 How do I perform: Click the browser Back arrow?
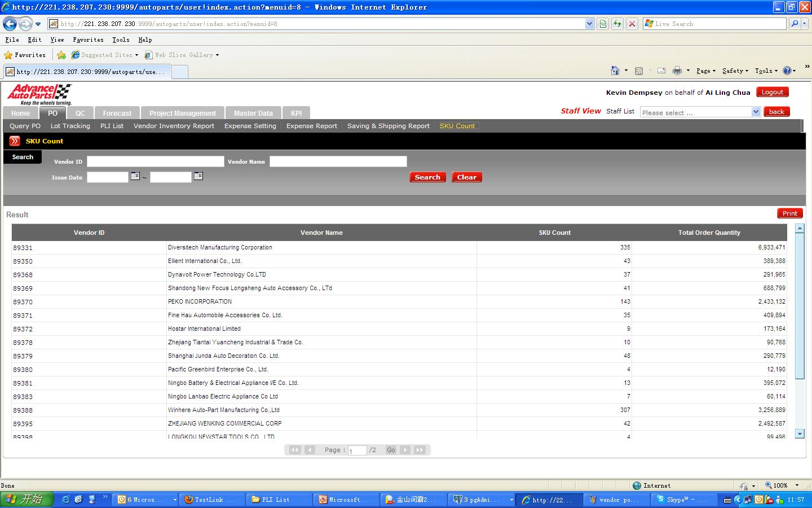10,24
